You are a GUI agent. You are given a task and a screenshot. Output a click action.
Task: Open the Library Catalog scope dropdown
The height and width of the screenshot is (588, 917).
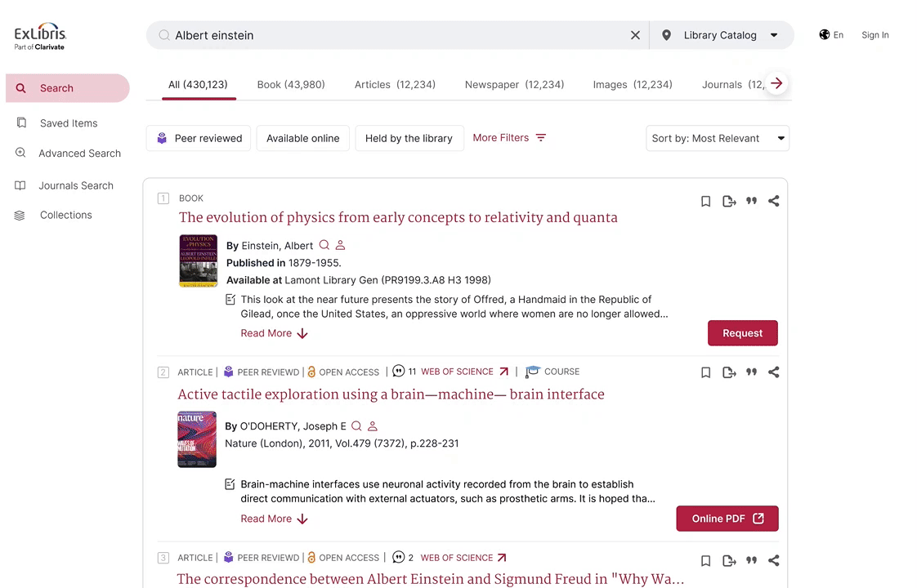pos(721,35)
